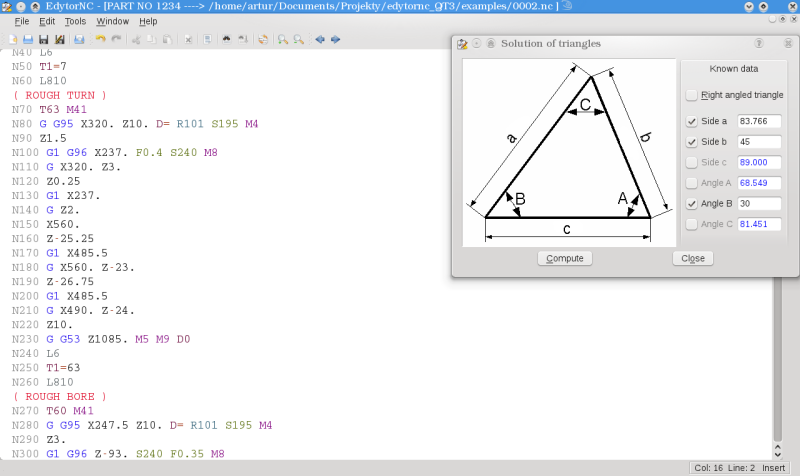Click the orange swap arrows toolbar icon
Image resolution: width=800 pixels, height=476 pixels.
click(263, 39)
